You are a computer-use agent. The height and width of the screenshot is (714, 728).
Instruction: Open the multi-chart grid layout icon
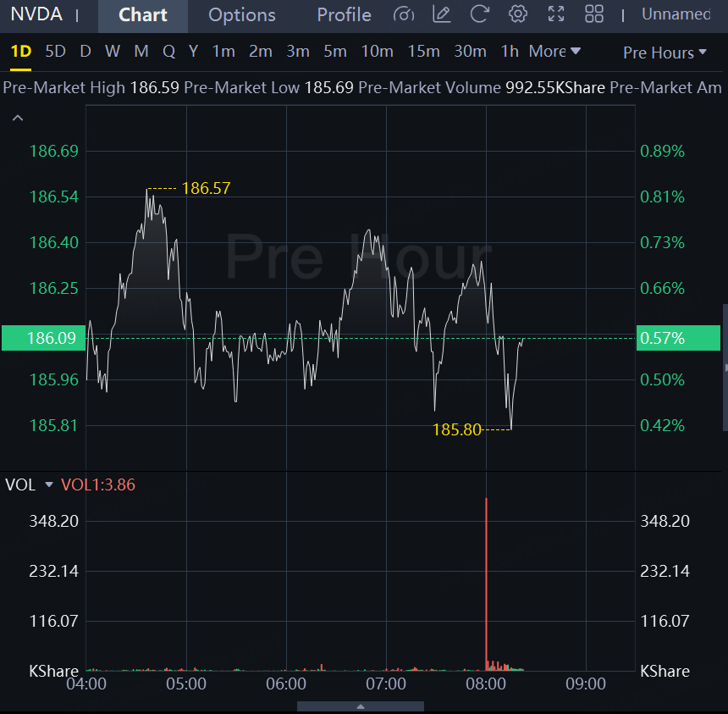pyautogui.click(x=594, y=14)
